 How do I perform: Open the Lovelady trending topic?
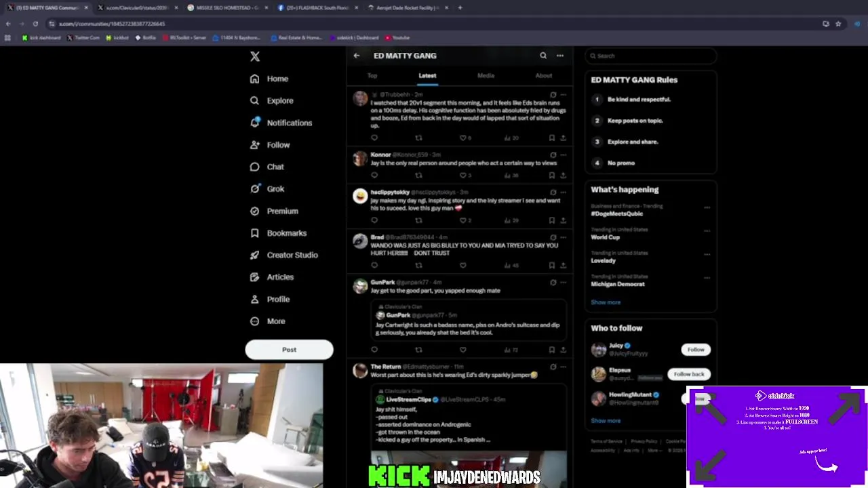tap(604, 260)
